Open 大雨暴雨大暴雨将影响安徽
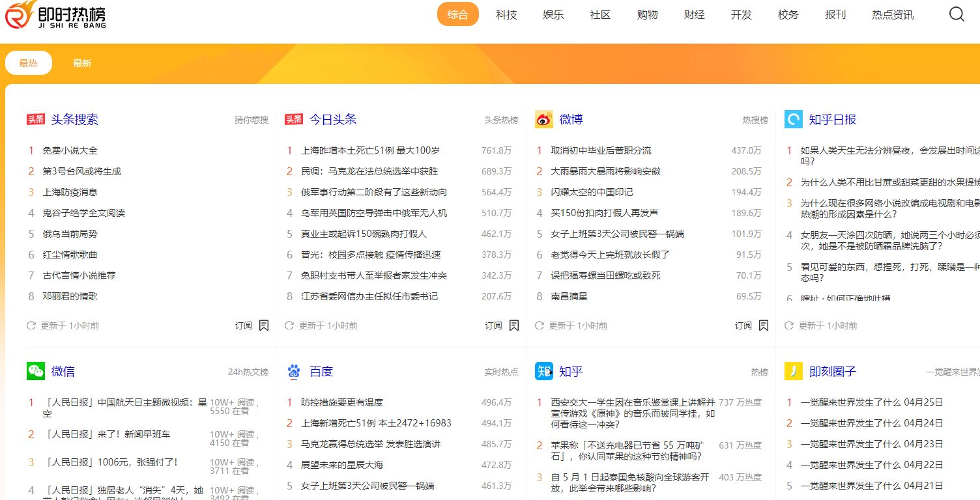 pos(606,171)
